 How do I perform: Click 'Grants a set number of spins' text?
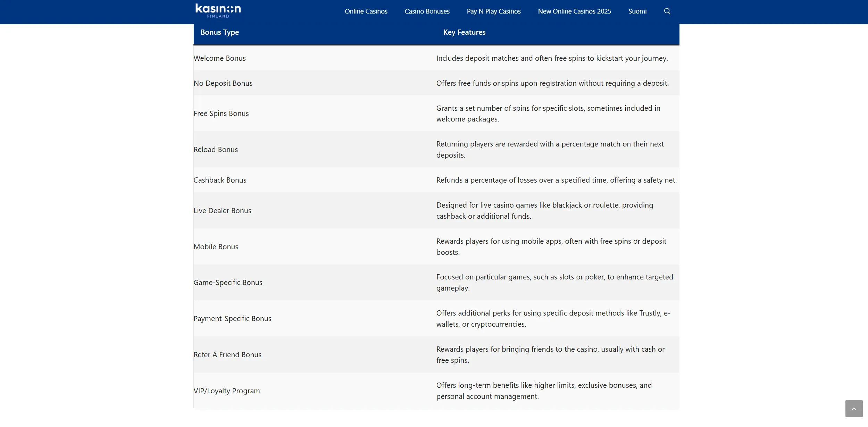click(x=548, y=114)
